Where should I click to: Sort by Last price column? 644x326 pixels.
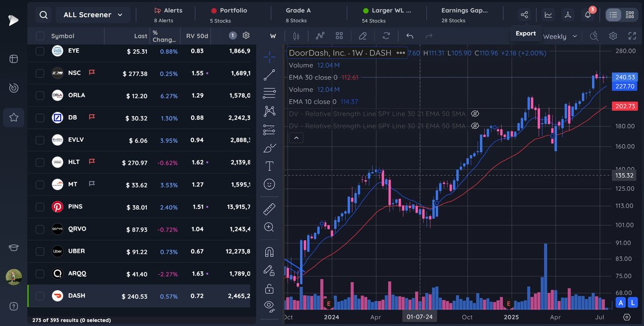(x=141, y=36)
